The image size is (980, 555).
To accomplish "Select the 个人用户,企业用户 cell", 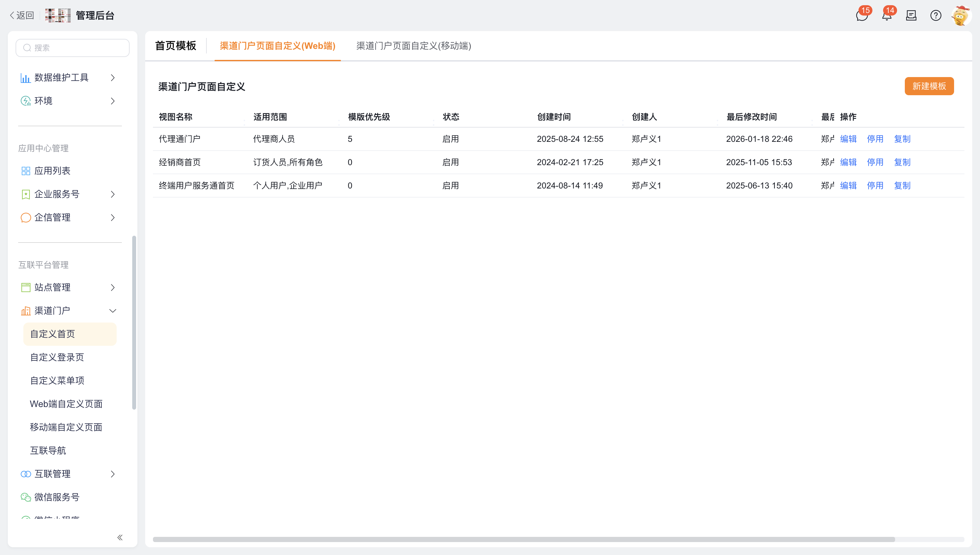I will pyautogui.click(x=288, y=186).
